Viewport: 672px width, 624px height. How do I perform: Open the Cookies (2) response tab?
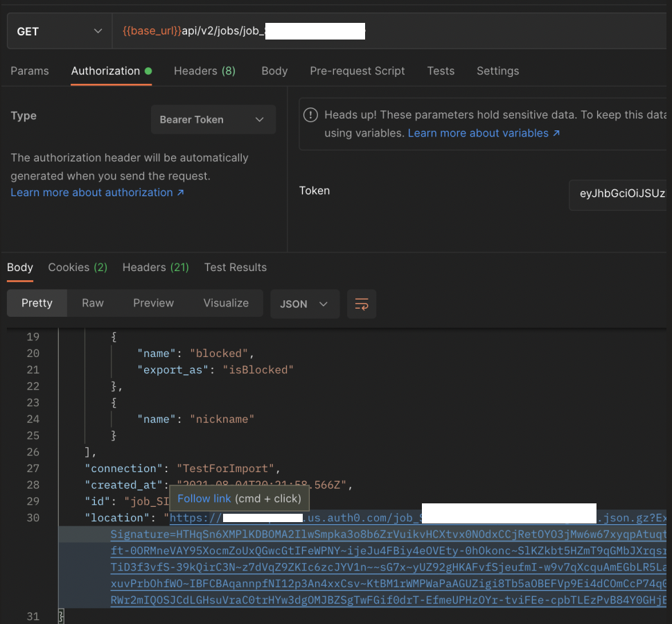[x=77, y=267]
